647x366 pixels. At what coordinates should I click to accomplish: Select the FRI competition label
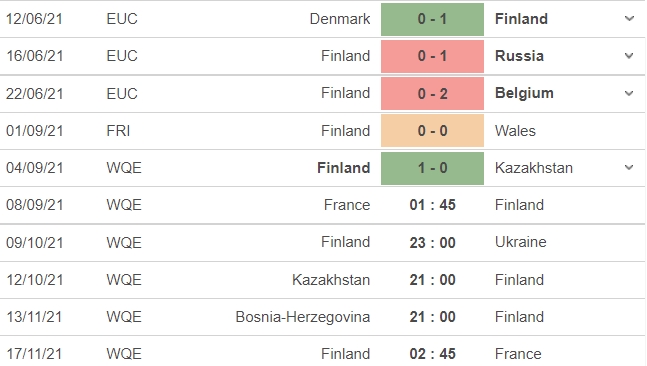[118, 131]
